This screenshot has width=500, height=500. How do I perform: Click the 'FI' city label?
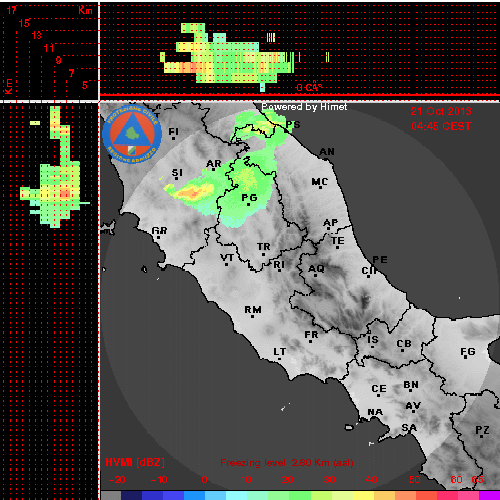[x=174, y=132]
